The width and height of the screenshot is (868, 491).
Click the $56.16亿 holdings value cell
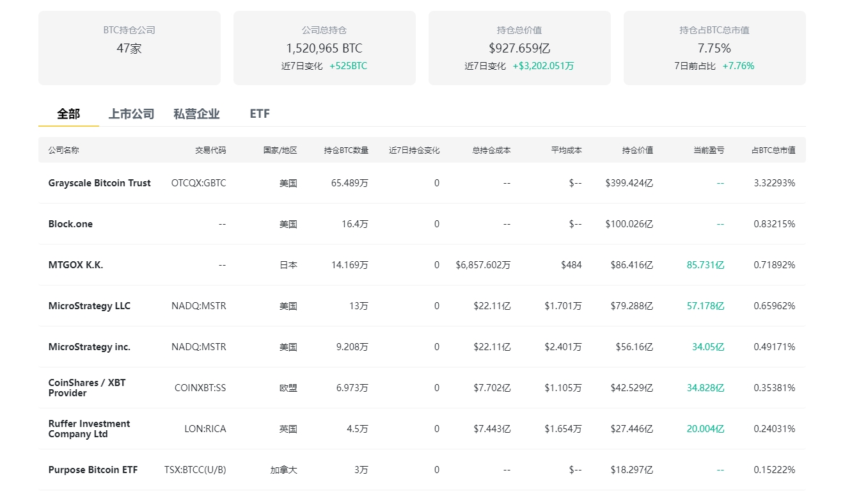[x=635, y=347]
